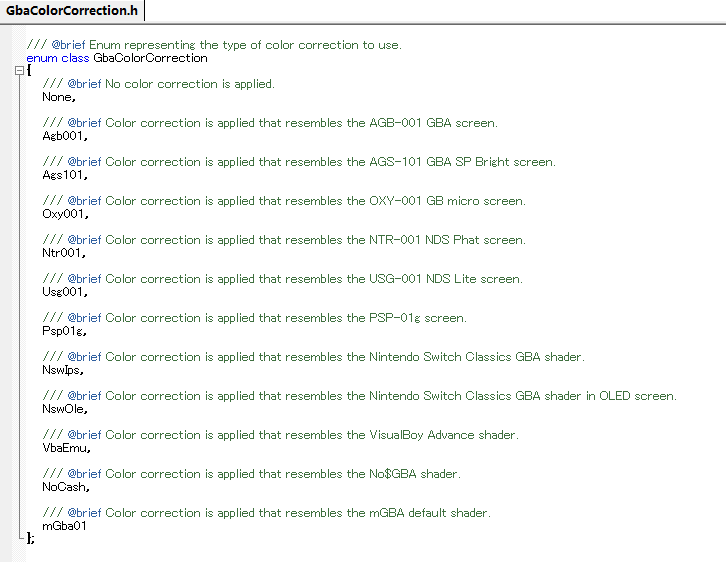Select the GbaColorCorrection.h tab
726x562 pixels.
72,10
